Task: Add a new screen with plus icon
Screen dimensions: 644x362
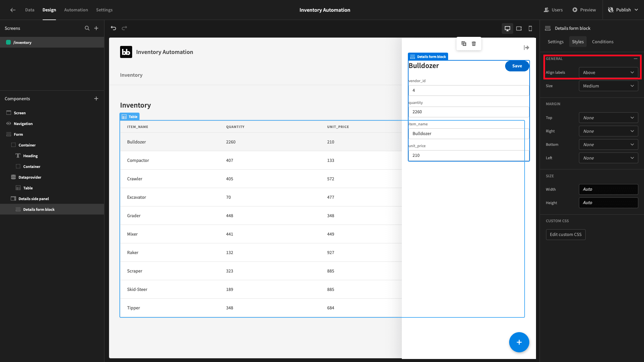Action: click(96, 28)
